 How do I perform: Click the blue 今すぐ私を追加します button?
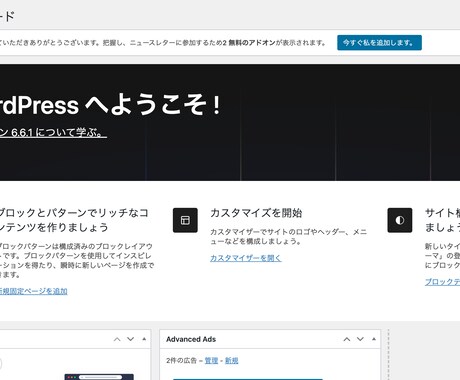[379, 43]
